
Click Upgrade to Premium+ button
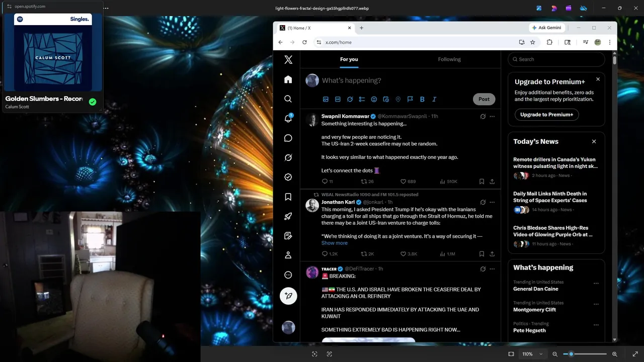[546, 115]
